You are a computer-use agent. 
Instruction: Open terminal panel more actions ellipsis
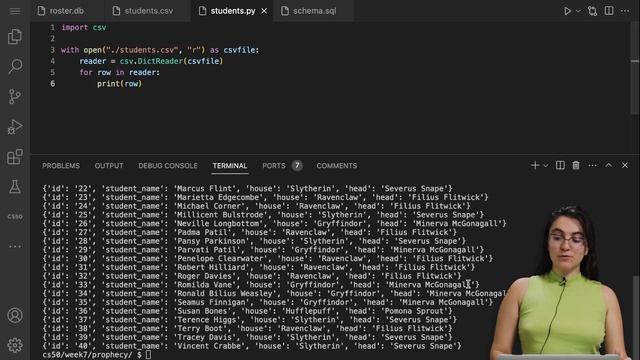592,165
